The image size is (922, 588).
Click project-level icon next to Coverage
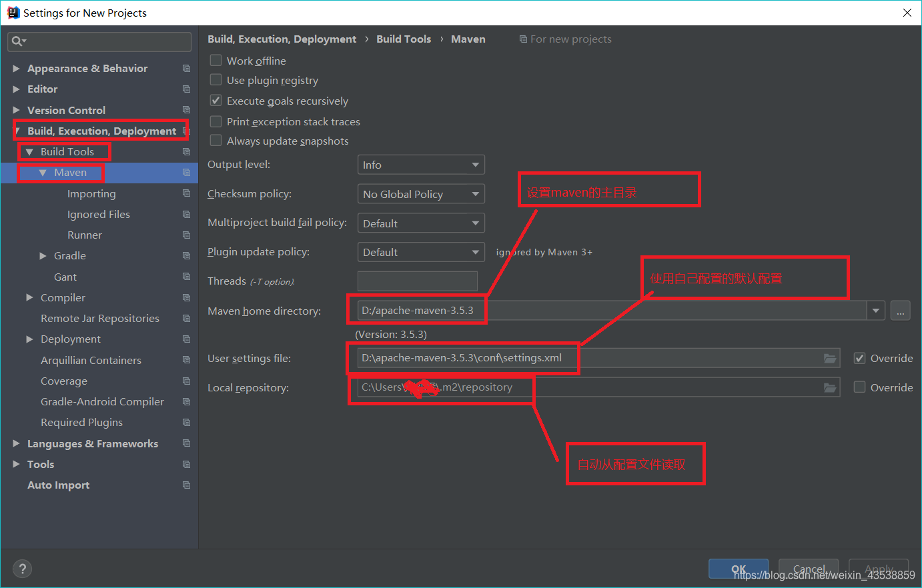(186, 381)
